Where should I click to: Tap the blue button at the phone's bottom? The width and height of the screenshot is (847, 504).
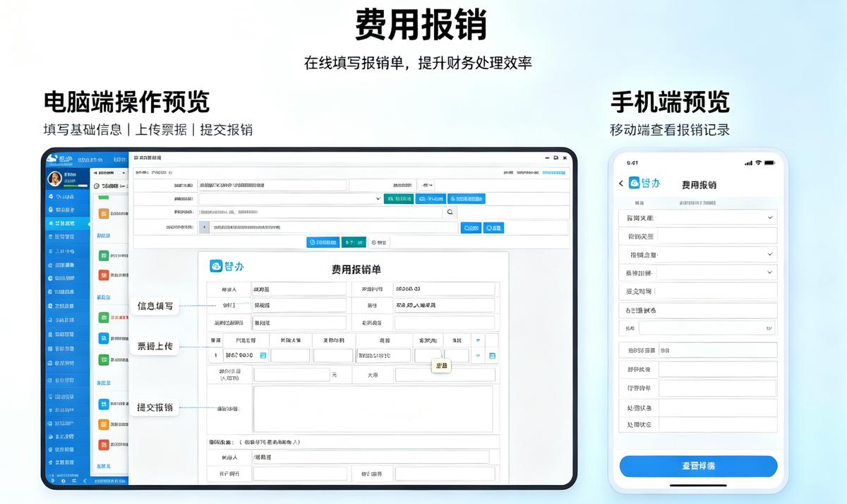pyautogui.click(x=698, y=466)
